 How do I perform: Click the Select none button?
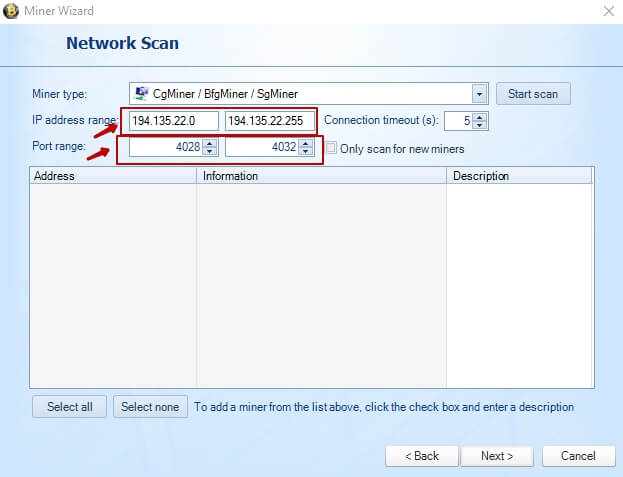[x=150, y=407]
